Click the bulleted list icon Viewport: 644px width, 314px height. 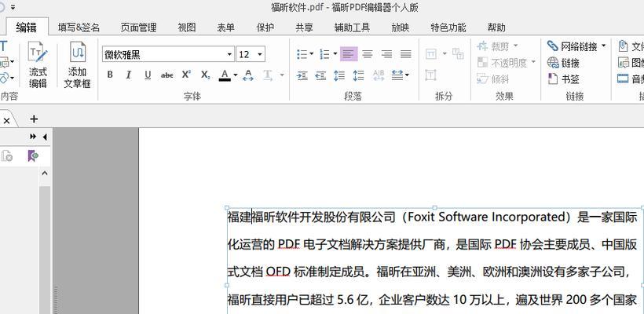pos(302,54)
